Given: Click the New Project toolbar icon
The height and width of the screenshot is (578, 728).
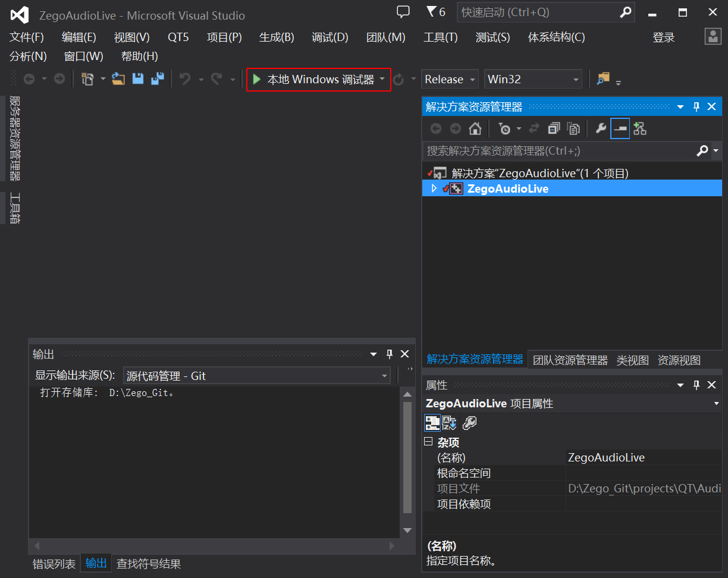Looking at the screenshot, I should (x=87, y=79).
